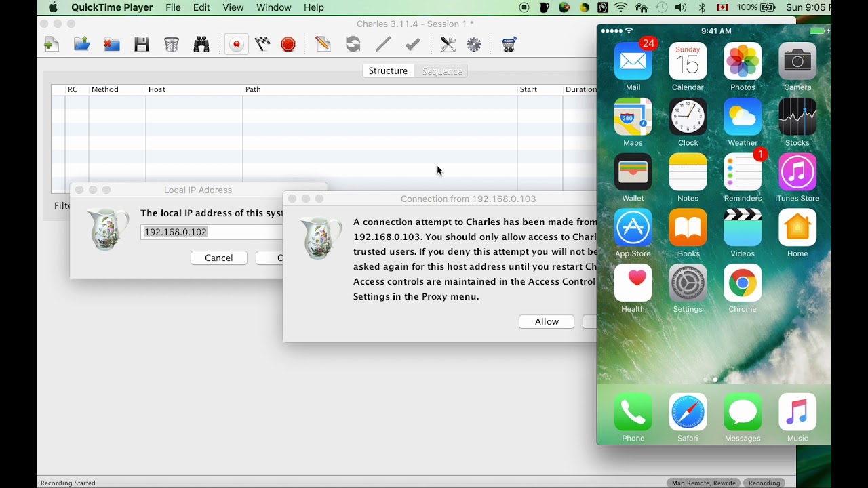
Task: Open the Help menu
Action: (313, 7)
